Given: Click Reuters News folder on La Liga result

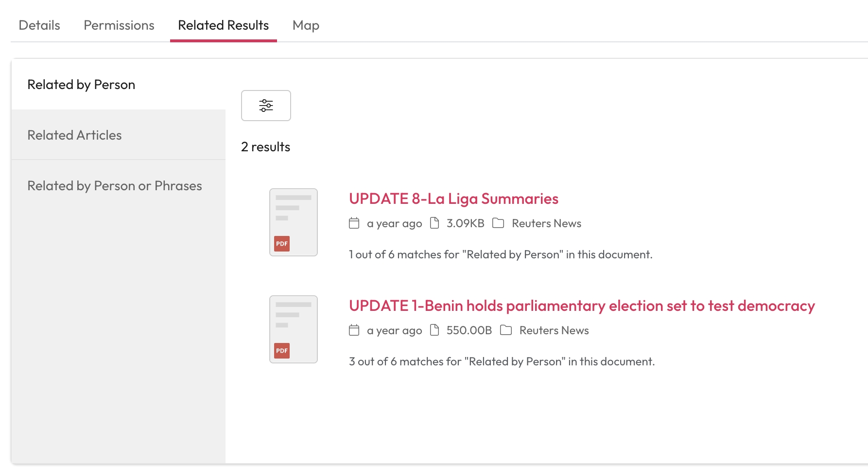Looking at the screenshot, I should pyautogui.click(x=546, y=223).
